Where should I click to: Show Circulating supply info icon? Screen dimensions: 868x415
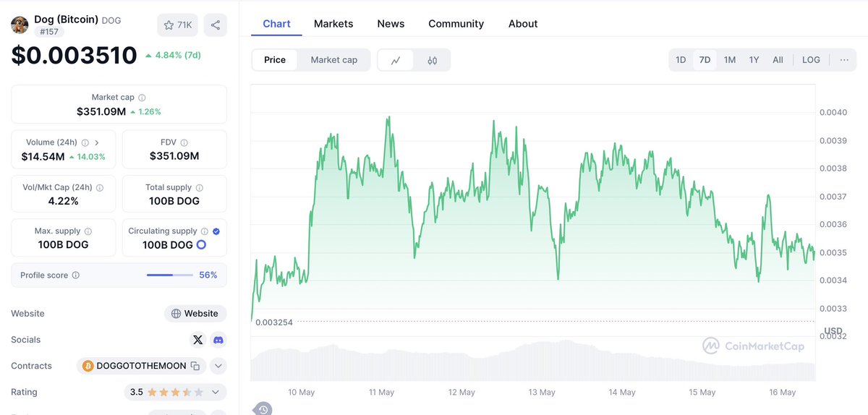pos(205,231)
